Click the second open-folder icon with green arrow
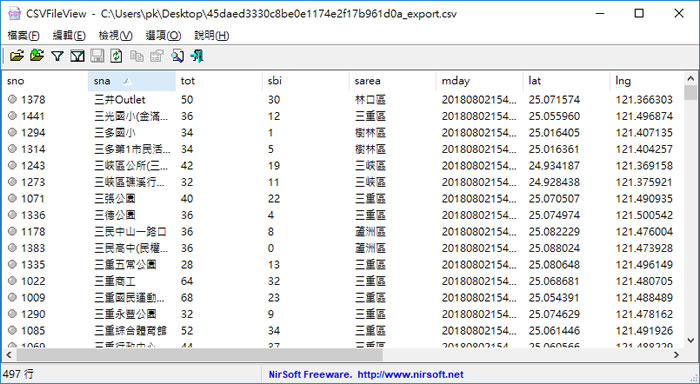 pos(37,56)
